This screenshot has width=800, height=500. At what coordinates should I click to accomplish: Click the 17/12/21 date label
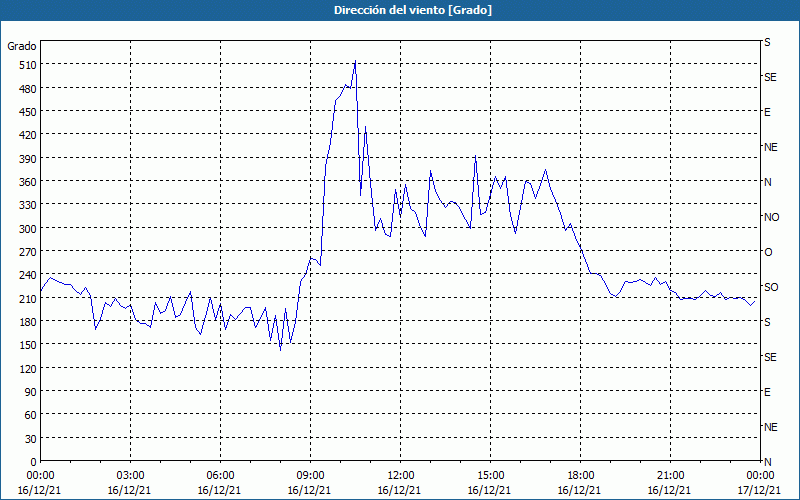pyautogui.click(x=759, y=490)
